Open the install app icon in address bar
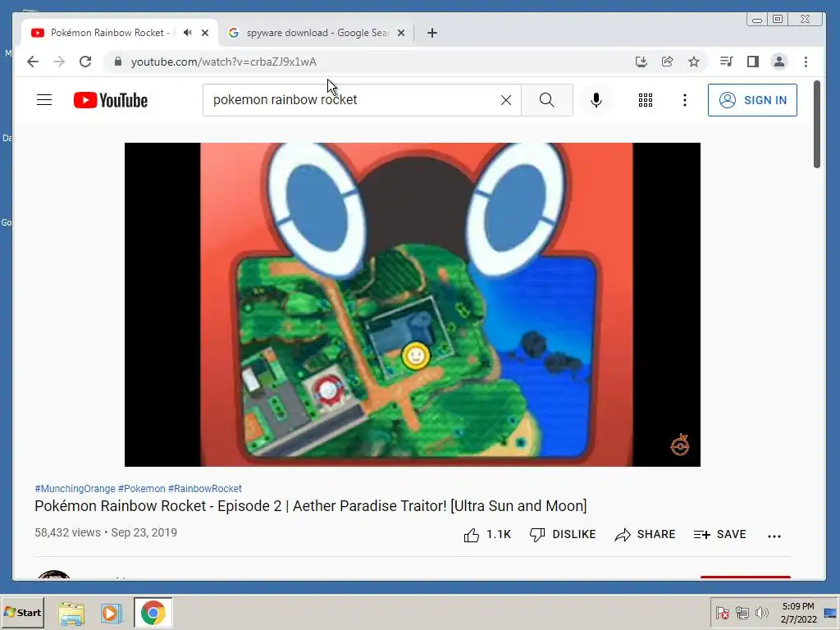This screenshot has height=630, width=840. (x=641, y=62)
